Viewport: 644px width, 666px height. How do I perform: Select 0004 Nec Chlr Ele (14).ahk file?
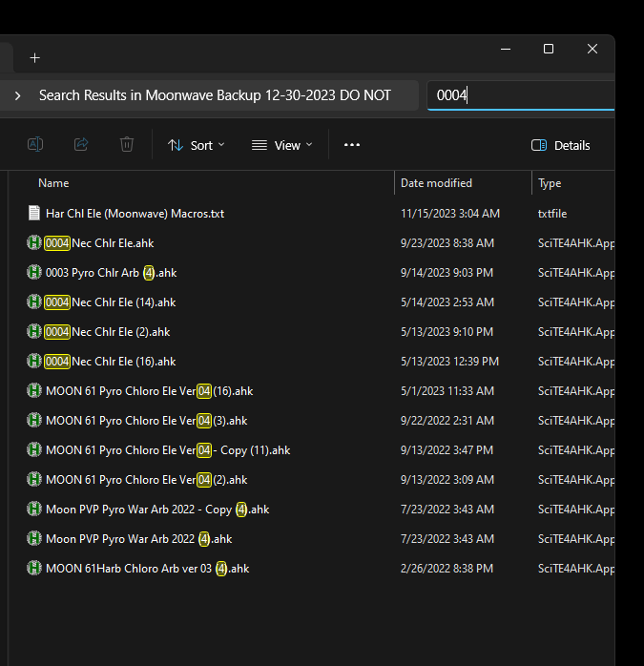[x=111, y=302]
